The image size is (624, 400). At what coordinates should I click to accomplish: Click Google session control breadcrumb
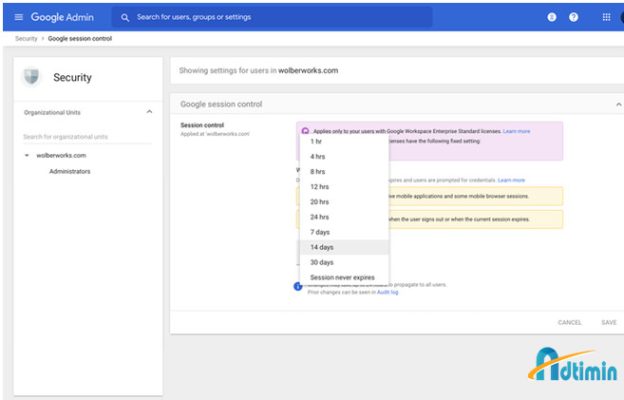tap(80, 39)
